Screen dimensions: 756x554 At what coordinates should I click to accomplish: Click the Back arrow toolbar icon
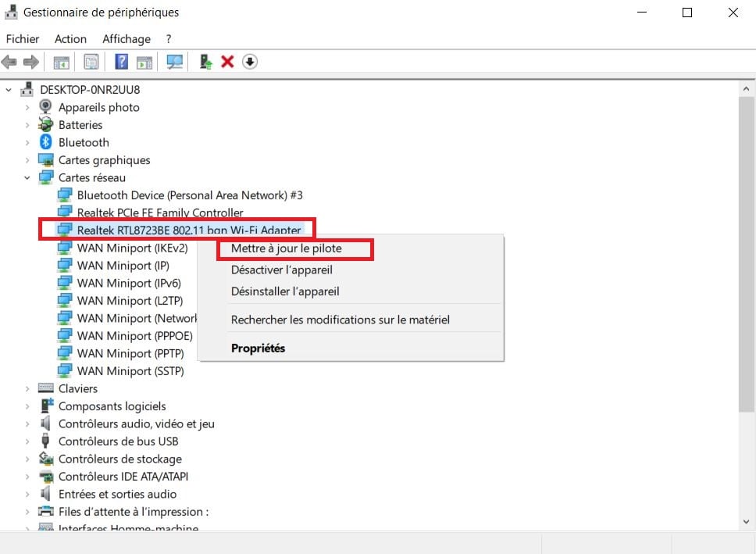click(9, 62)
